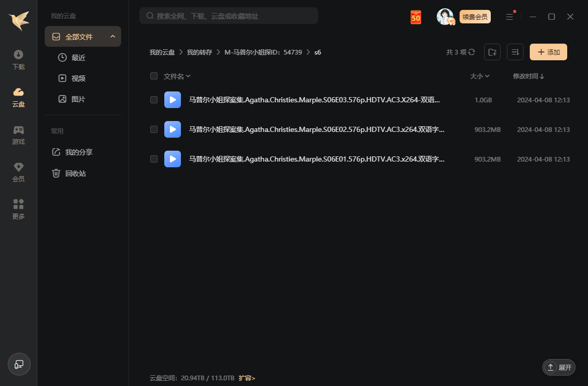The image size is (588, 386).
Task: Click the 续费会员 button
Action: click(474, 17)
